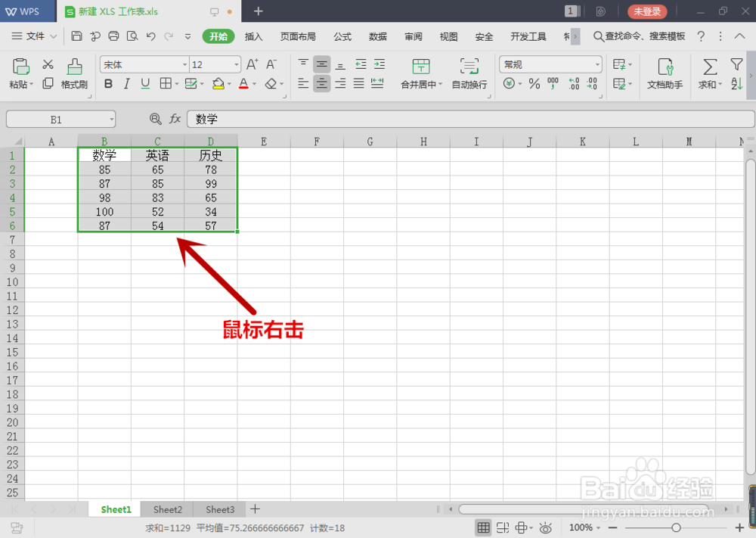The height and width of the screenshot is (538, 756).
Task: Click the search commands box (查找命令)
Action: [x=640, y=36]
